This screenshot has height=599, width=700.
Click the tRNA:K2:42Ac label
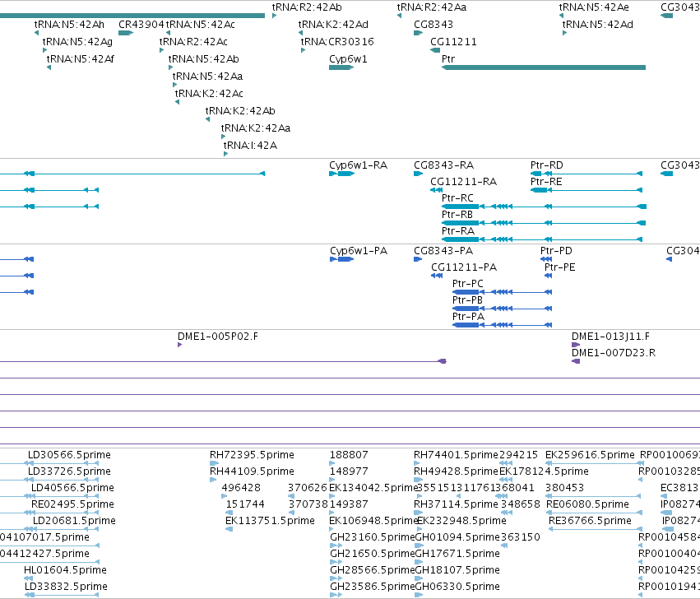tap(209, 94)
